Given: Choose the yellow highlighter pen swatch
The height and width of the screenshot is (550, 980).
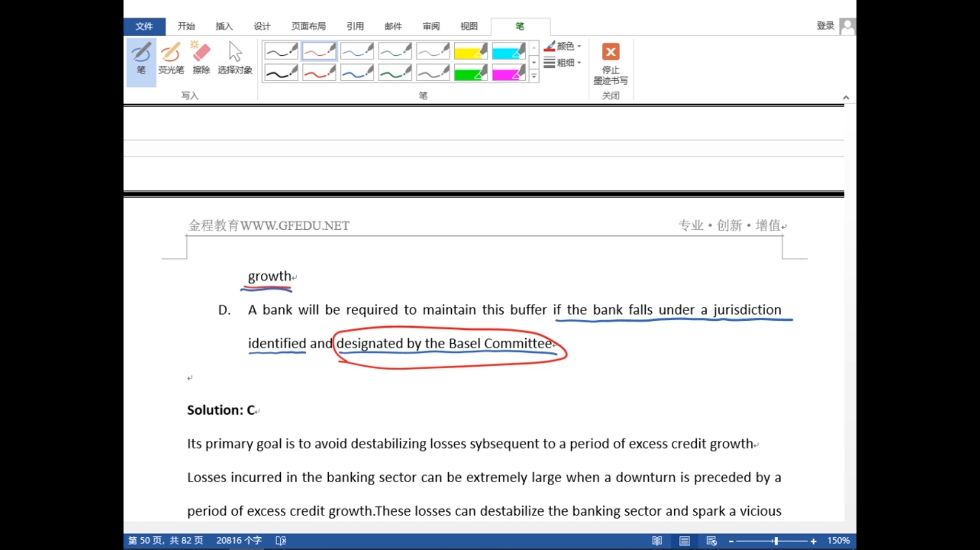Looking at the screenshot, I should 471,51.
